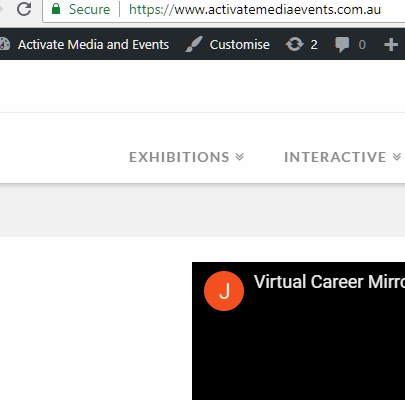Open the INTERACTIVE navigation menu
Viewport: 405px width, 400px height.
(335, 157)
